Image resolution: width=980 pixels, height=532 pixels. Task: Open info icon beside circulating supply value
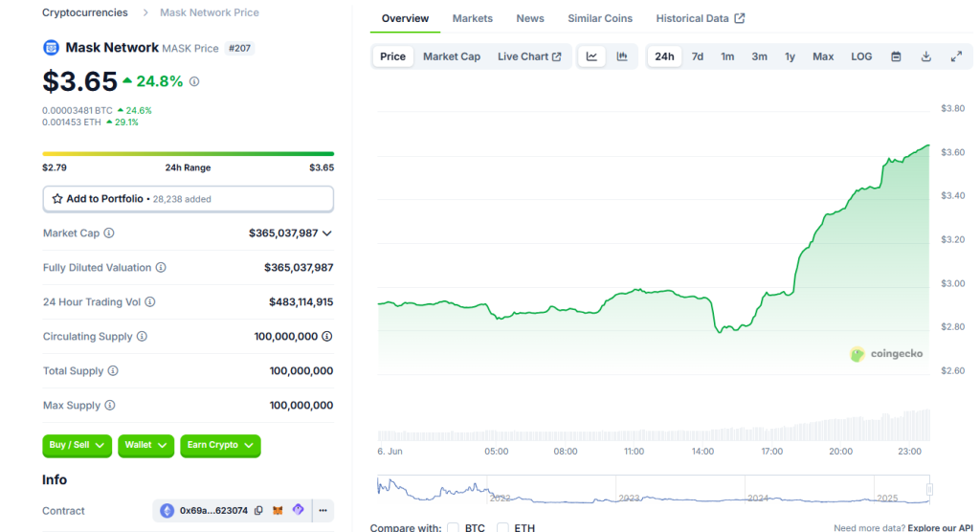pyautogui.click(x=327, y=337)
